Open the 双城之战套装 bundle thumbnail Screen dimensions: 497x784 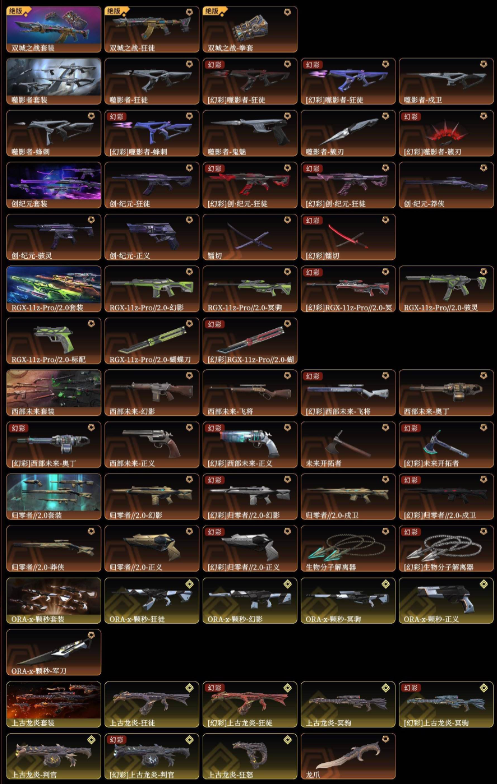54,30
